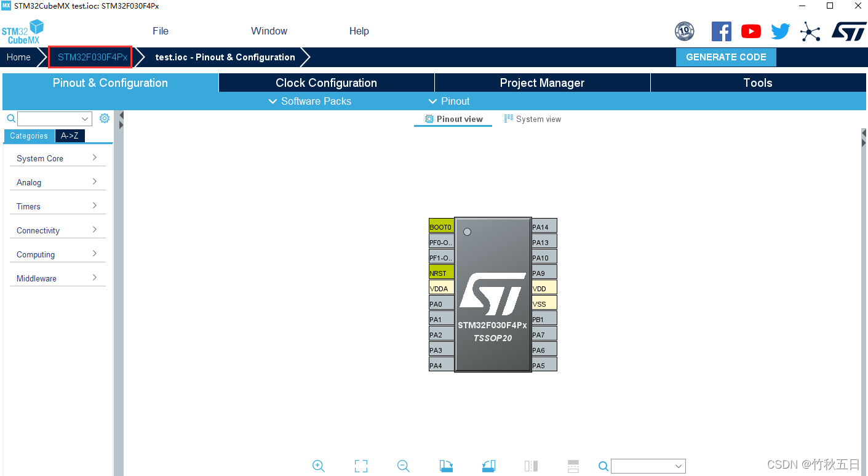
Task: Open the Pinout dropdown menu
Action: [x=449, y=101]
